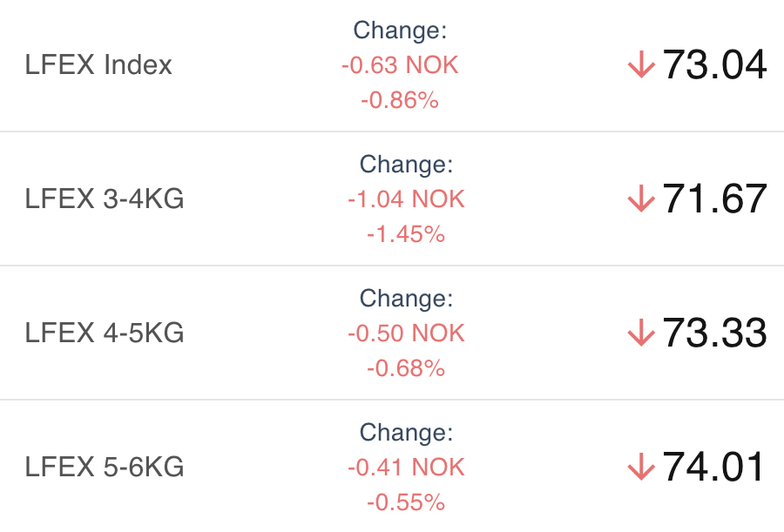Screen dimensions: 784x532
Task: Select the LFEX 3-4KG label
Action: click(105, 199)
